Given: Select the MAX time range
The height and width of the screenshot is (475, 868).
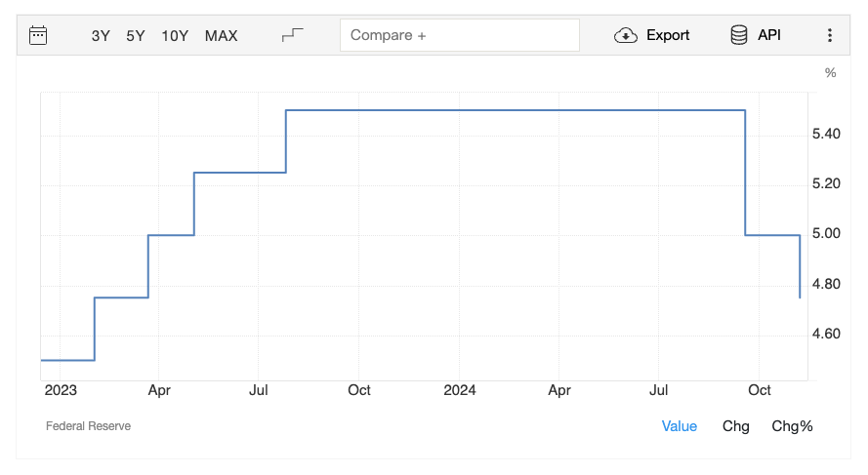Looking at the screenshot, I should (x=221, y=36).
